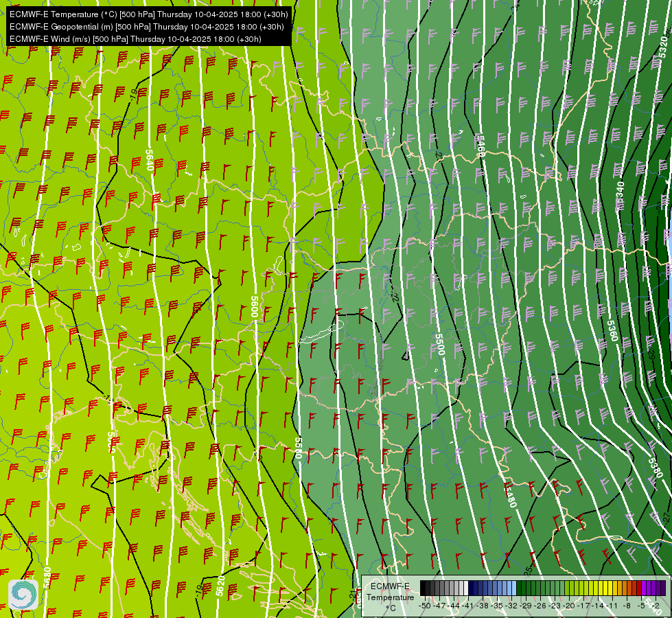
Task: Select the ECMWF-E Wind 500 hPa title line
Action: click(x=135, y=39)
